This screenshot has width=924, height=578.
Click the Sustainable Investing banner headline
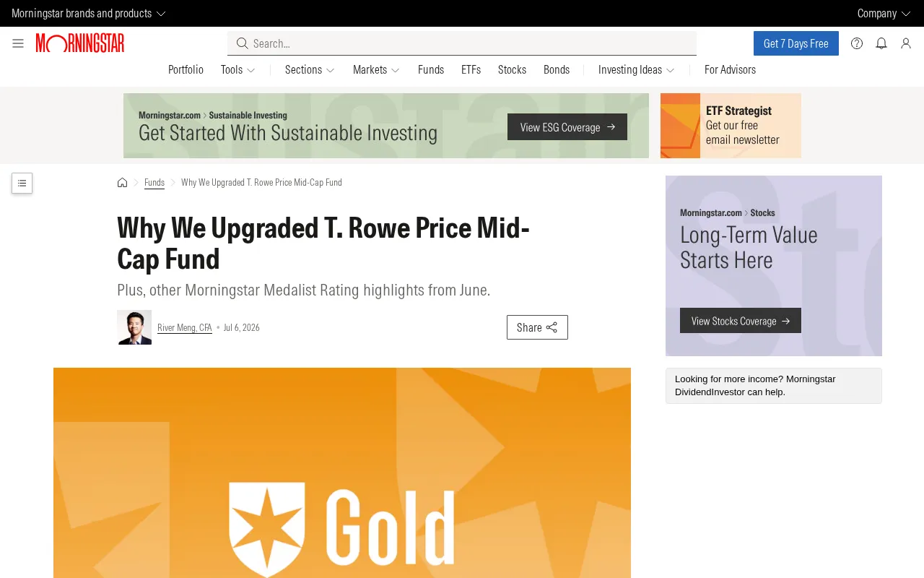pyautogui.click(x=288, y=133)
